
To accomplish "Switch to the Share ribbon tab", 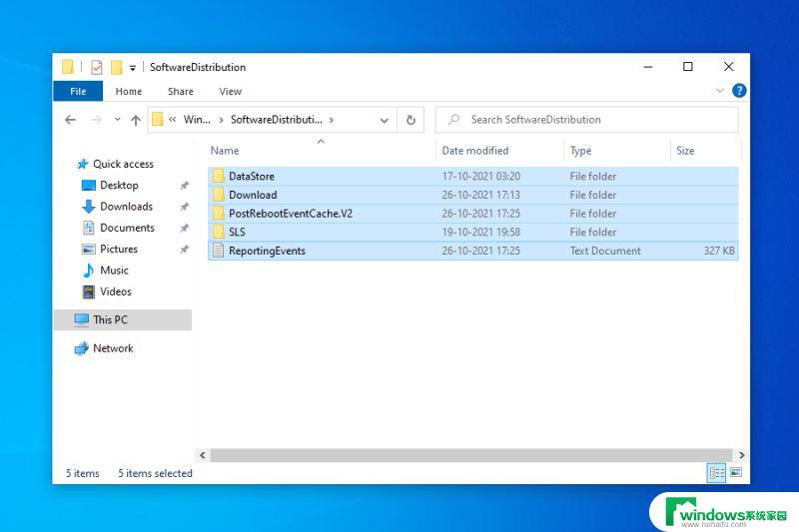I will [181, 92].
